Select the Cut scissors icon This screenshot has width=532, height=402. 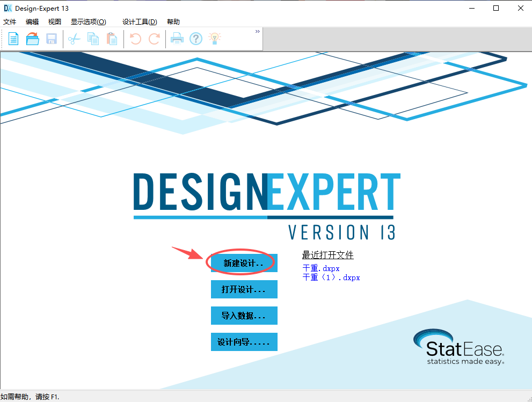[x=74, y=39]
